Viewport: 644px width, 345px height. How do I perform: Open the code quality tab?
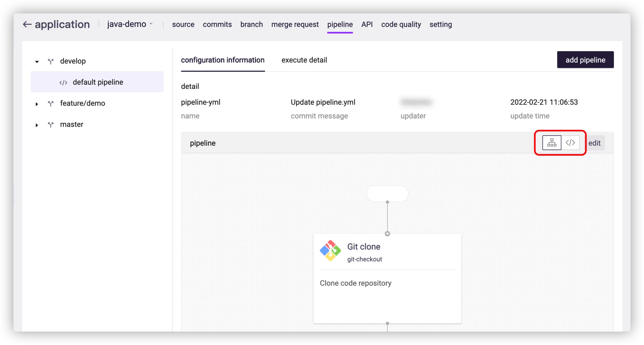pos(401,25)
